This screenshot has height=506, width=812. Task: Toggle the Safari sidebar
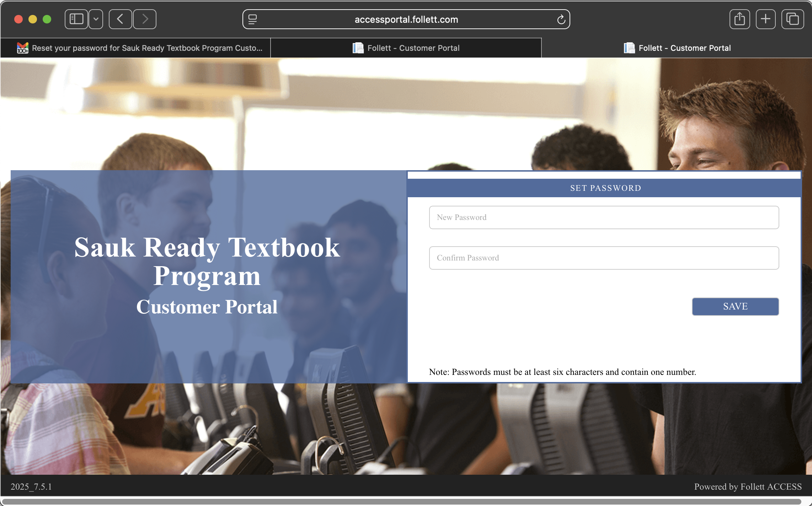tap(76, 19)
